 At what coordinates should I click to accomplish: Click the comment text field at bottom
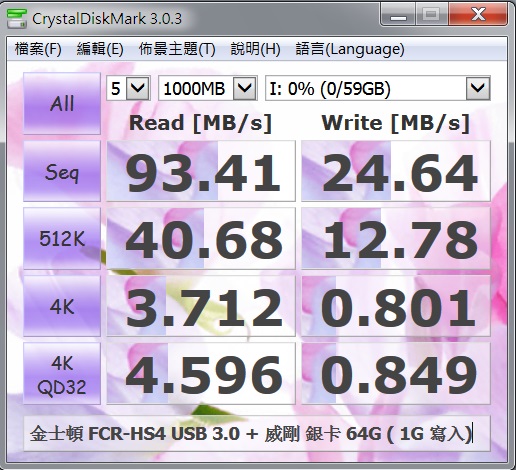(257, 433)
